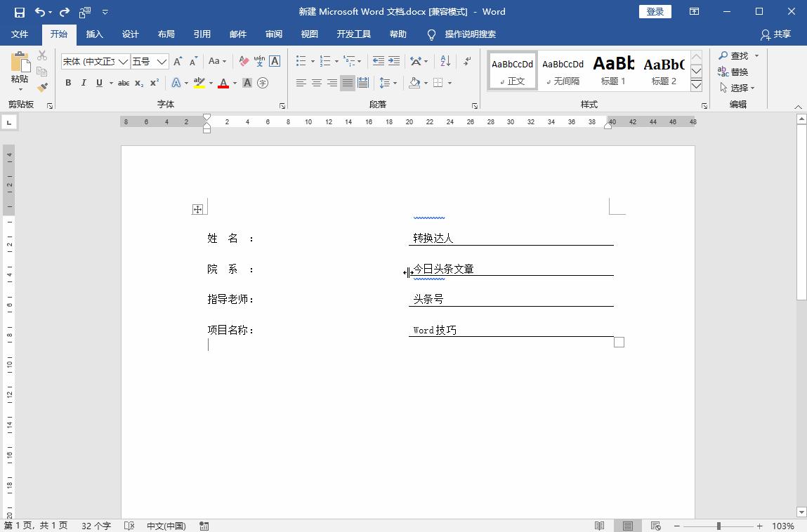
Task: Expand the styles gallery with the More arrow
Action: [697, 86]
